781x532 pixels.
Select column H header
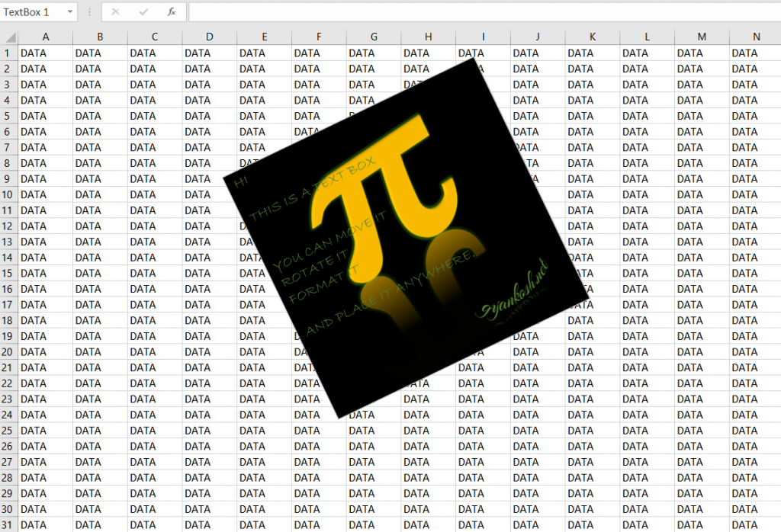click(428, 36)
